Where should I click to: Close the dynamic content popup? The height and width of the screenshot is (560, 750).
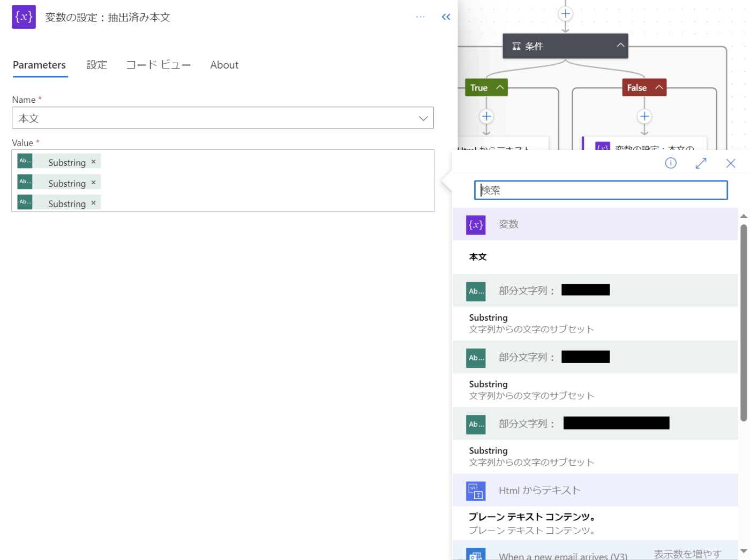(731, 163)
